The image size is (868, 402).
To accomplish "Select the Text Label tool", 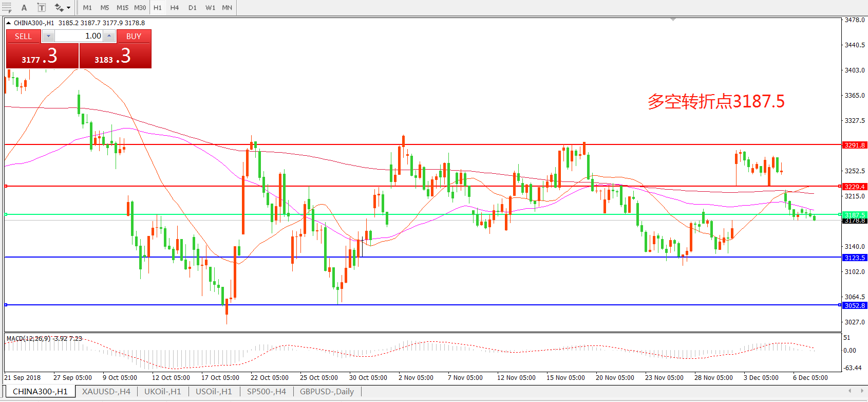I will [x=42, y=8].
